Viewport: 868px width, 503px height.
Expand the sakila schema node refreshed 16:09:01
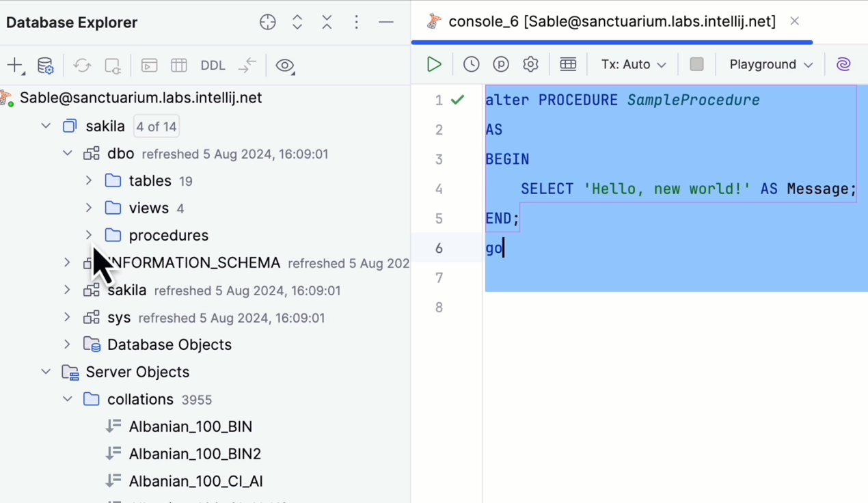(67, 290)
